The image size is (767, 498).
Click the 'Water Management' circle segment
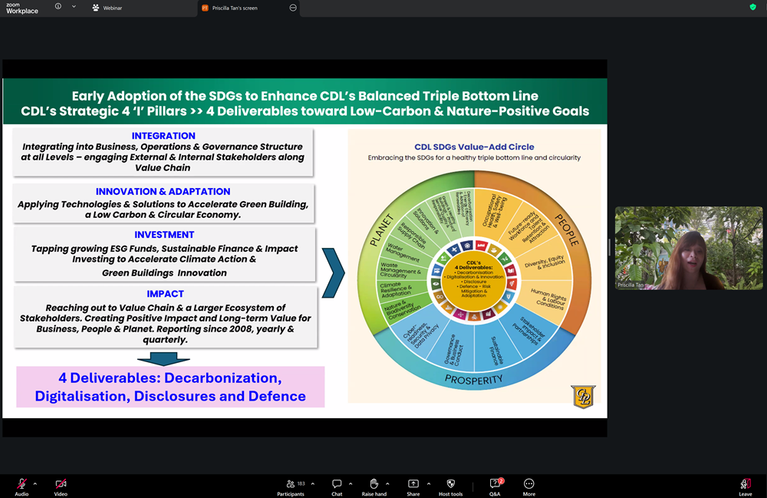[403, 251]
